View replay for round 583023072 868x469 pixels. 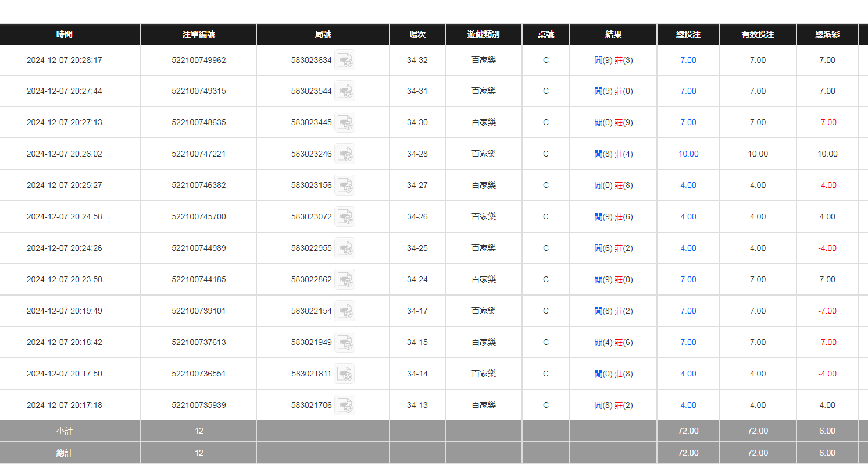[345, 217]
